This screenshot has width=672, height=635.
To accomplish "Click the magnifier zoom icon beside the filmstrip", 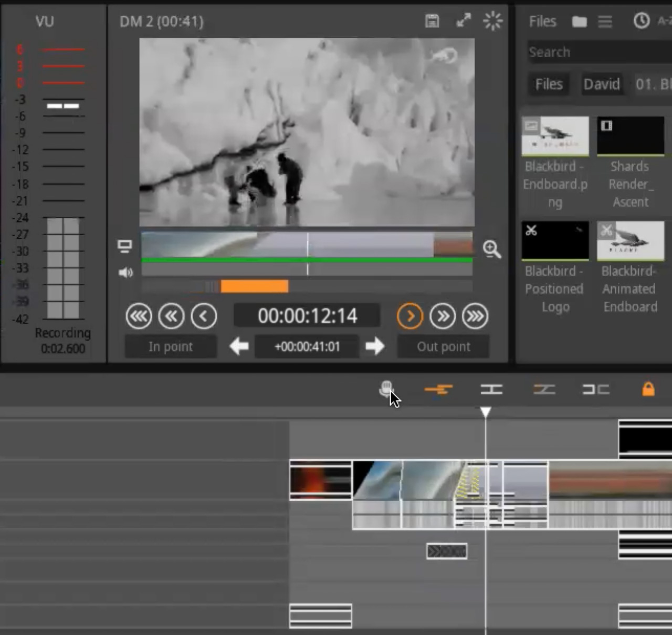I will pyautogui.click(x=491, y=249).
